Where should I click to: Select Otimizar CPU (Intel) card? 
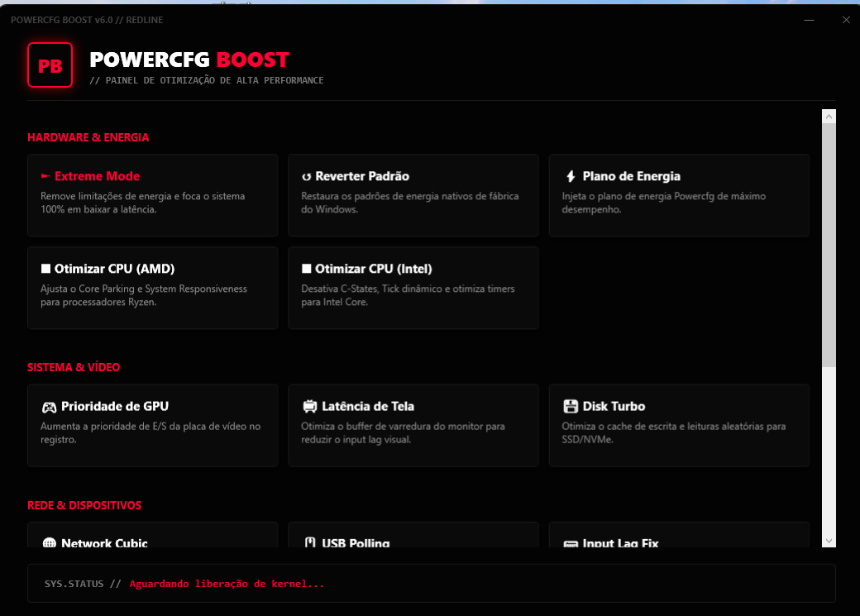point(413,288)
